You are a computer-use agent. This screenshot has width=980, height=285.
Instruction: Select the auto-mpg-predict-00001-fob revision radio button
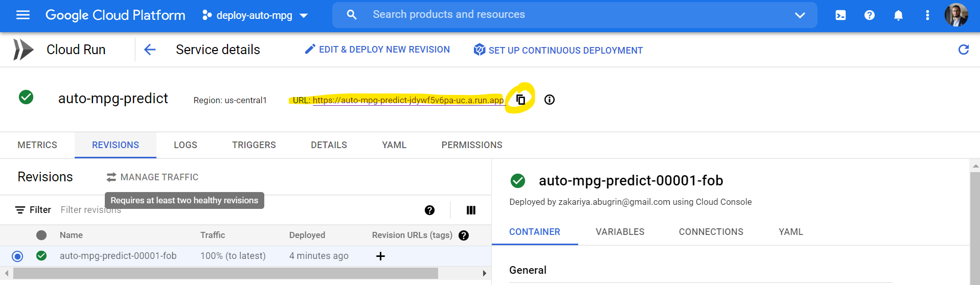[x=17, y=256]
